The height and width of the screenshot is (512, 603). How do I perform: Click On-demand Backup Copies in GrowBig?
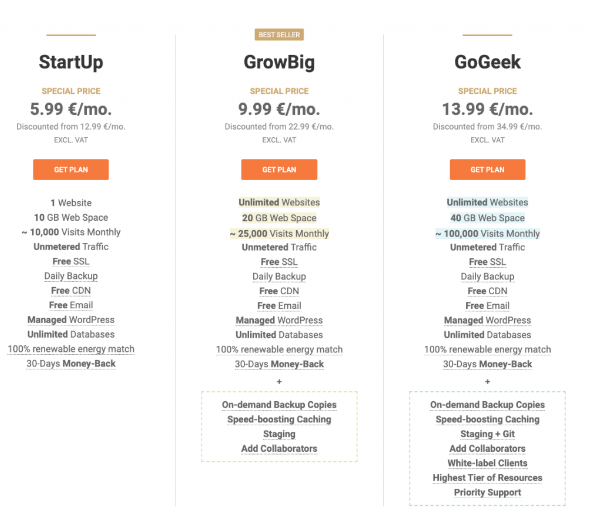coord(279,405)
